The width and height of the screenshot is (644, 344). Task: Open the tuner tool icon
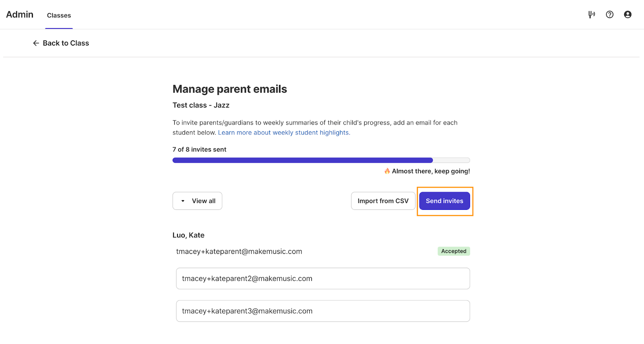pyautogui.click(x=591, y=15)
